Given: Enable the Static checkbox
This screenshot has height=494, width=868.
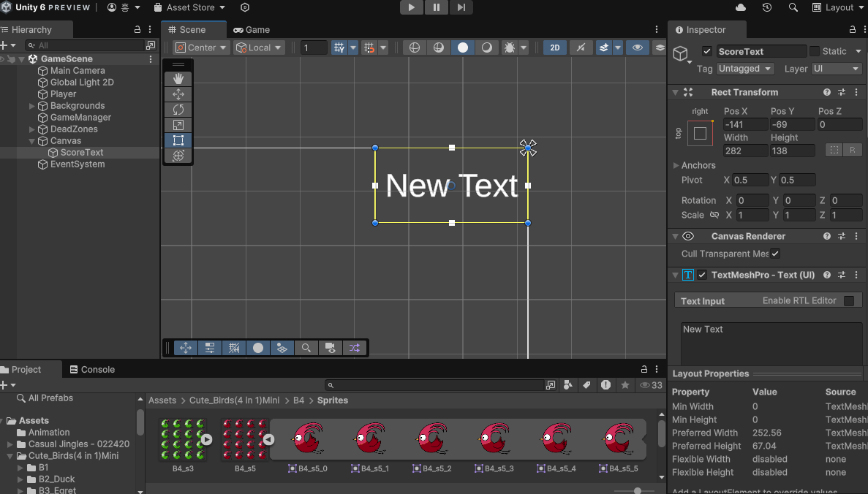Looking at the screenshot, I should pyautogui.click(x=815, y=51).
